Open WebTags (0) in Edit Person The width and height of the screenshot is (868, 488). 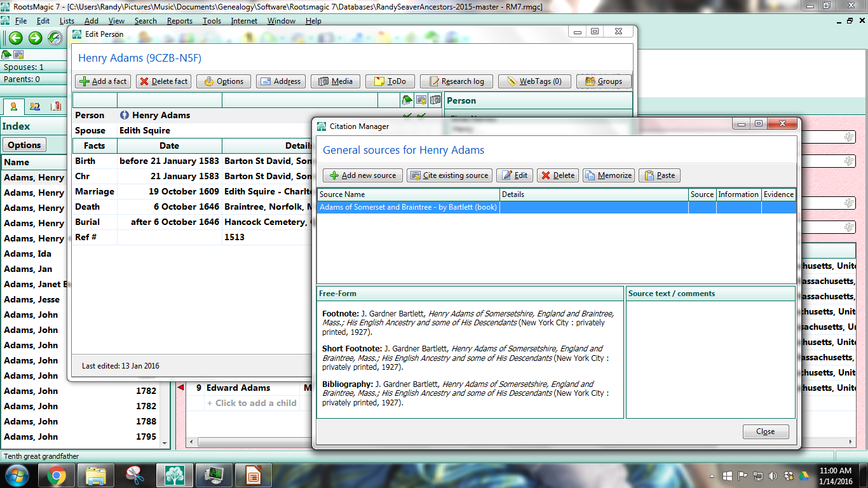(534, 81)
